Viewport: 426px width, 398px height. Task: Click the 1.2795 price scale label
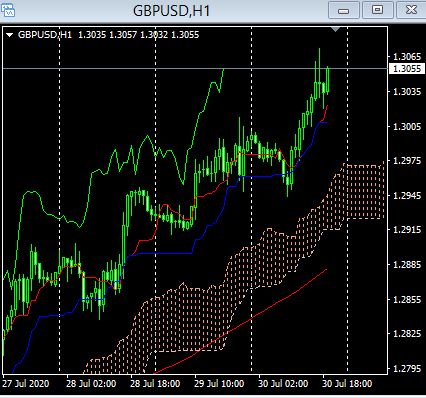(x=407, y=368)
